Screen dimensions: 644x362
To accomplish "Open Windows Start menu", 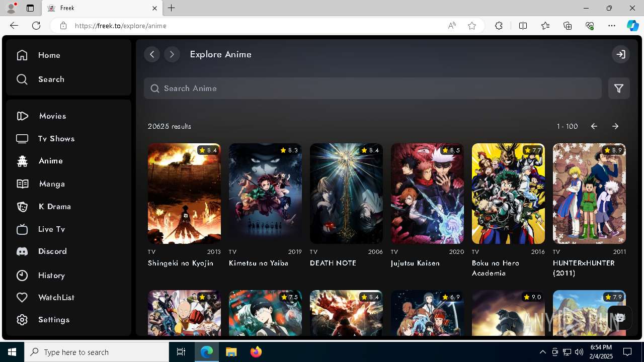I will 12,352.
